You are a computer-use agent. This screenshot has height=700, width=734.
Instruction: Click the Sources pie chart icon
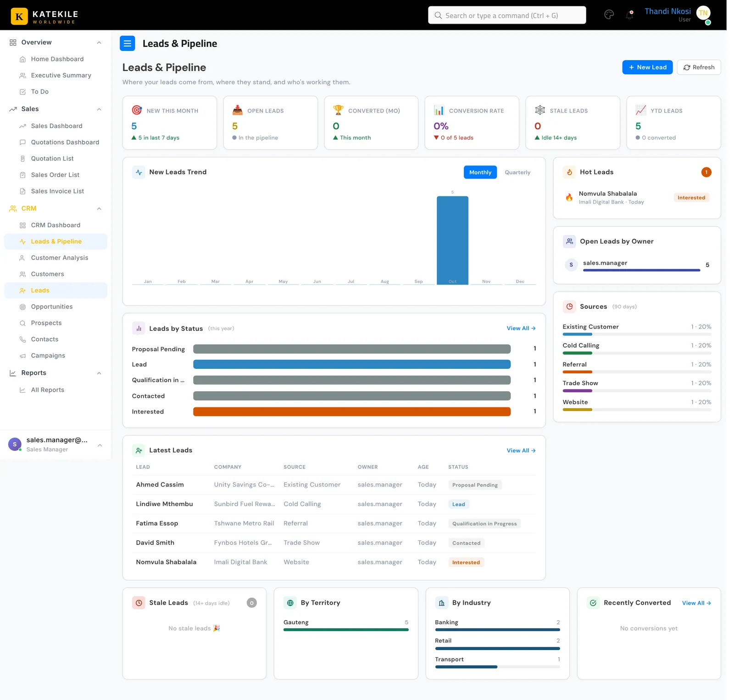pos(569,306)
